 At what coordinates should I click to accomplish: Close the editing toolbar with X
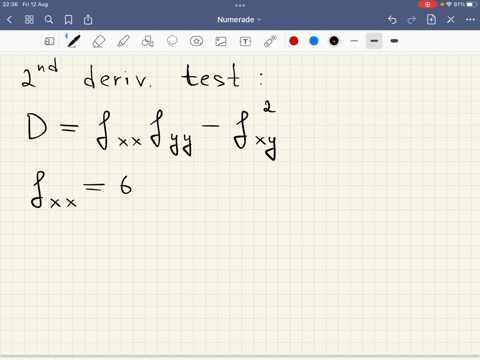tap(451, 20)
